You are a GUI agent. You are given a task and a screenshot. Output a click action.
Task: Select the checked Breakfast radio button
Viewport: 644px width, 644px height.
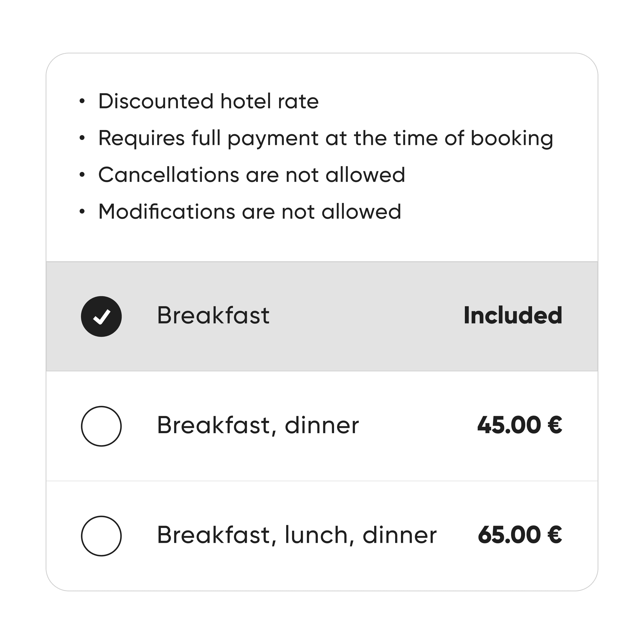pyautogui.click(x=101, y=316)
